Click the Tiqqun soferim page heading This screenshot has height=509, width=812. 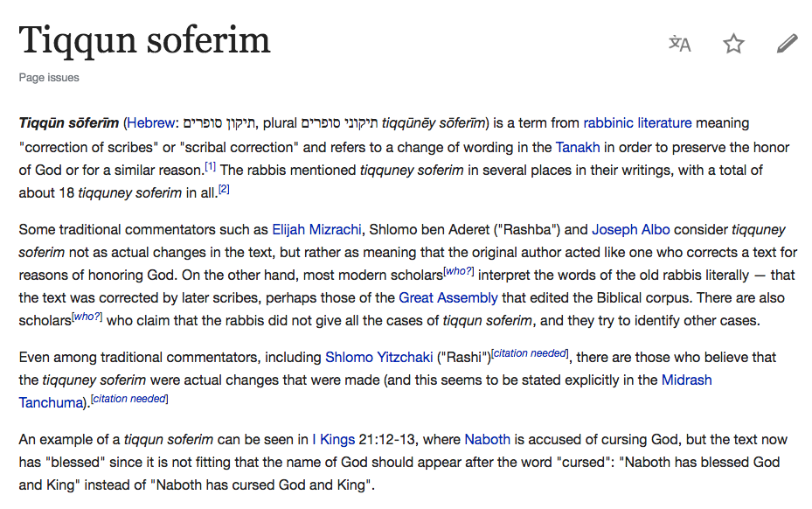[145, 40]
